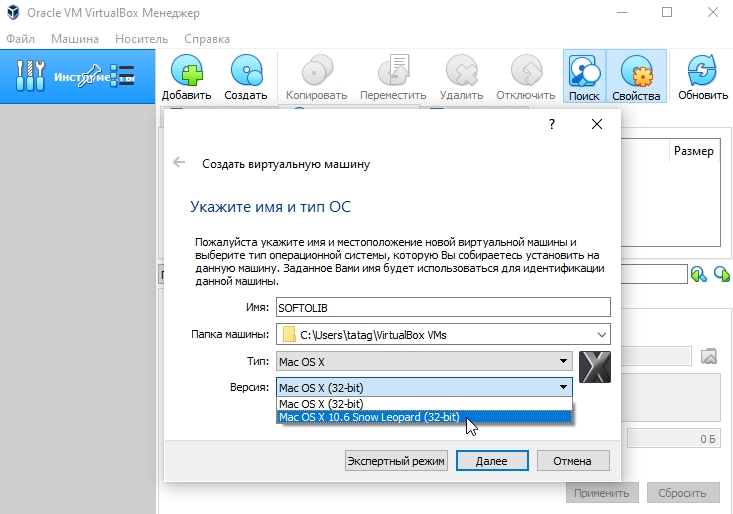Click the wizard back arrow
Viewport: 733px width, 514px height.
(179, 163)
